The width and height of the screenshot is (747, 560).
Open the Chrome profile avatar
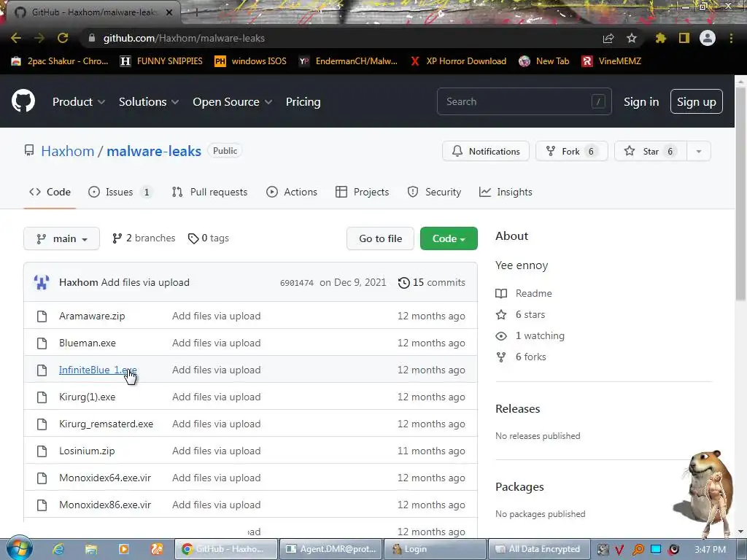pyautogui.click(x=708, y=38)
